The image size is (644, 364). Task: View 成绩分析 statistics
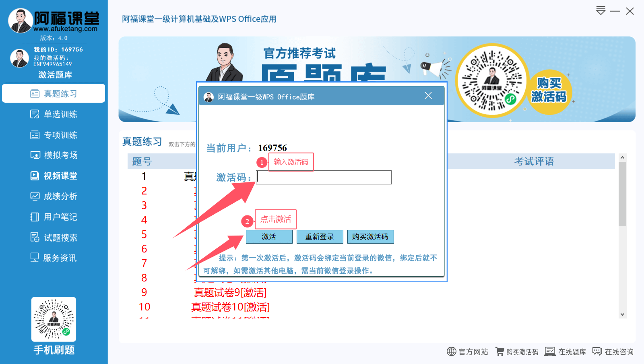pyautogui.click(x=54, y=196)
